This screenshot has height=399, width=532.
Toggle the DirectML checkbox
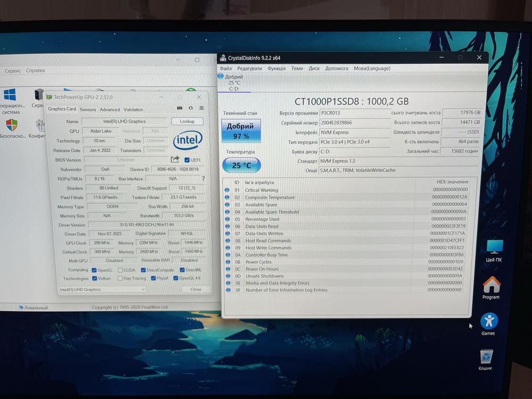(x=182, y=270)
